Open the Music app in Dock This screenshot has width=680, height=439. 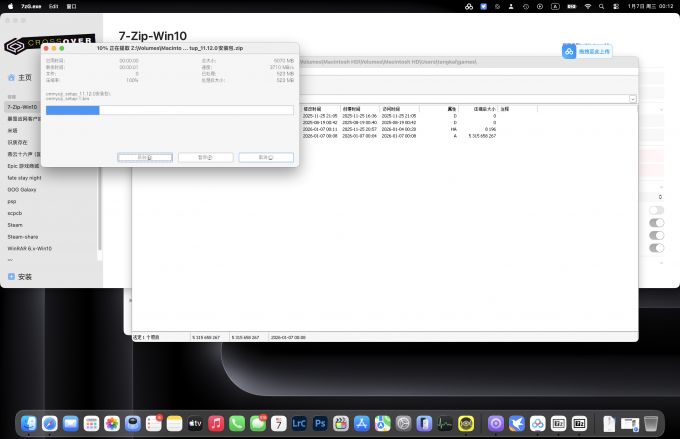pyautogui.click(x=216, y=424)
